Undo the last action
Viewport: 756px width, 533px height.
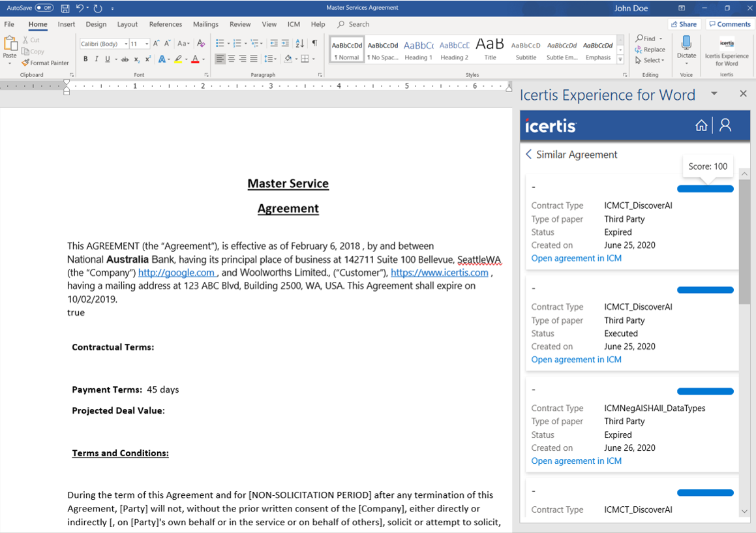pyautogui.click(x=80, y=8)
